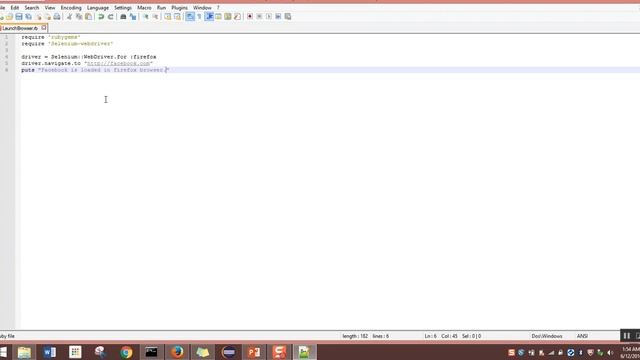640x360 pixels.
Task: Close the current document via toolbar Close icon
Action: 39,17
